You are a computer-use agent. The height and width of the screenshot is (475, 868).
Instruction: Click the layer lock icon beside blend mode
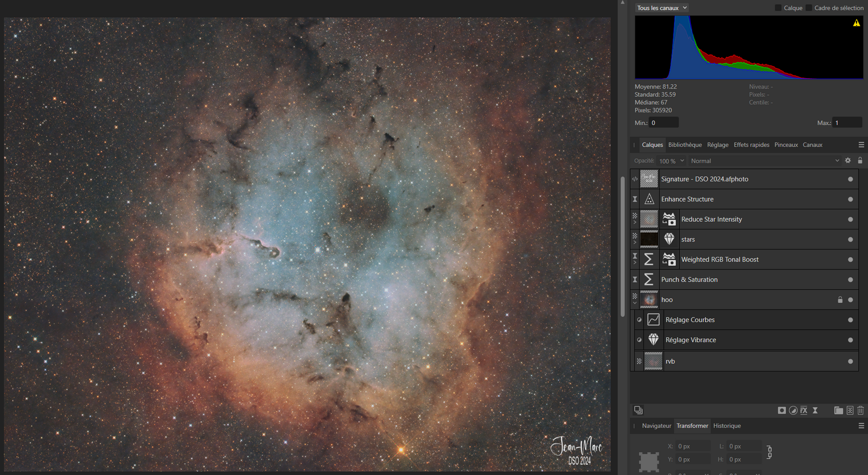pyautogui.click(x=860, y=160)
